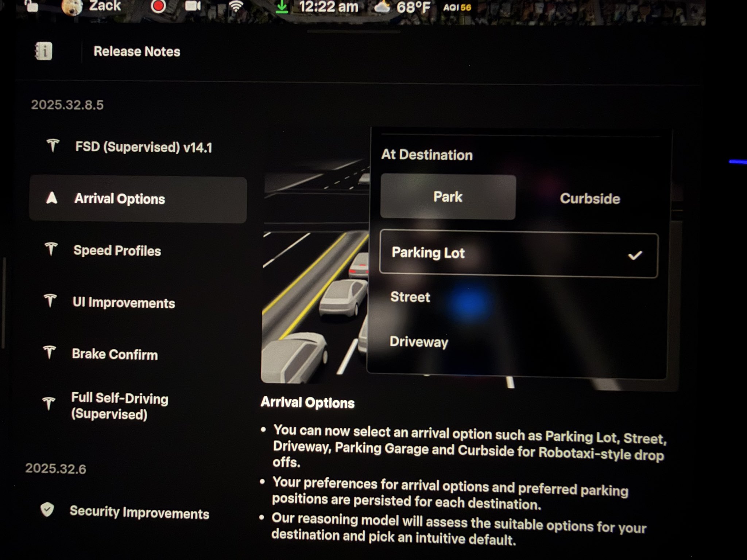Viewport: 747px width, 560px height.
Task: Open FSD (Supervised) v14.1 notes
Action: [143, 147]
